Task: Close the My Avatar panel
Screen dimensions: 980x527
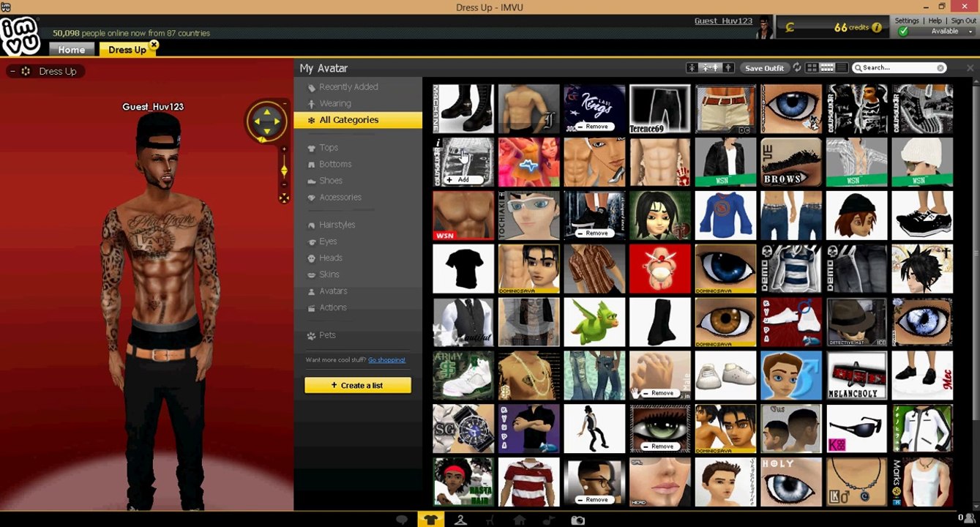Action: point(970,67)
